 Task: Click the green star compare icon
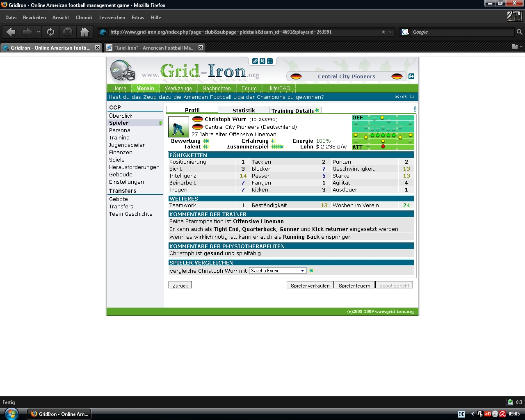point(311,271)
